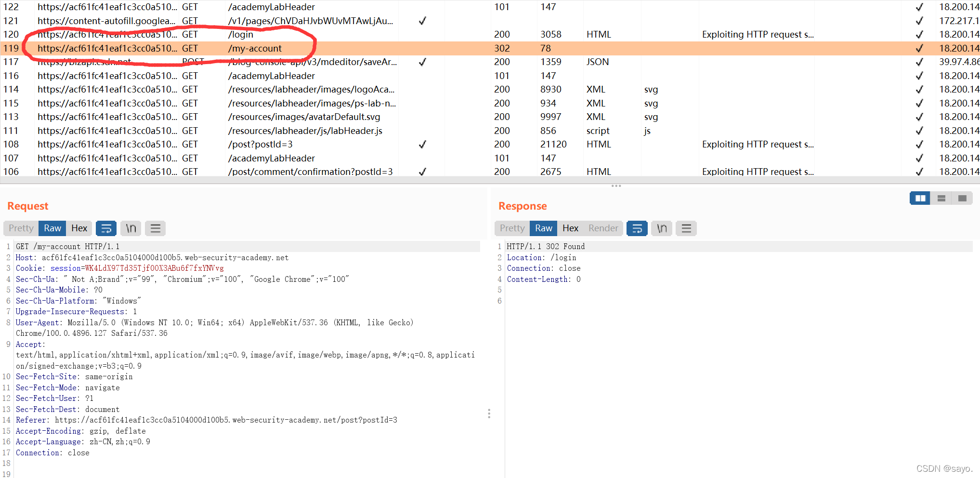
Task: Select history row 119 /my-account request
Action: point(490,48)
